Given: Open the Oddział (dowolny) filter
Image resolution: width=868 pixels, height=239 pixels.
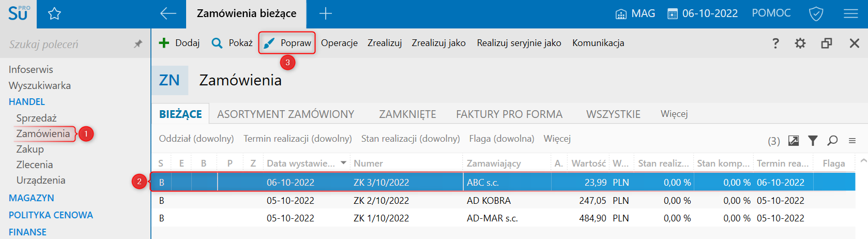Looking at the screenshot, I should (x=196, y=139).
